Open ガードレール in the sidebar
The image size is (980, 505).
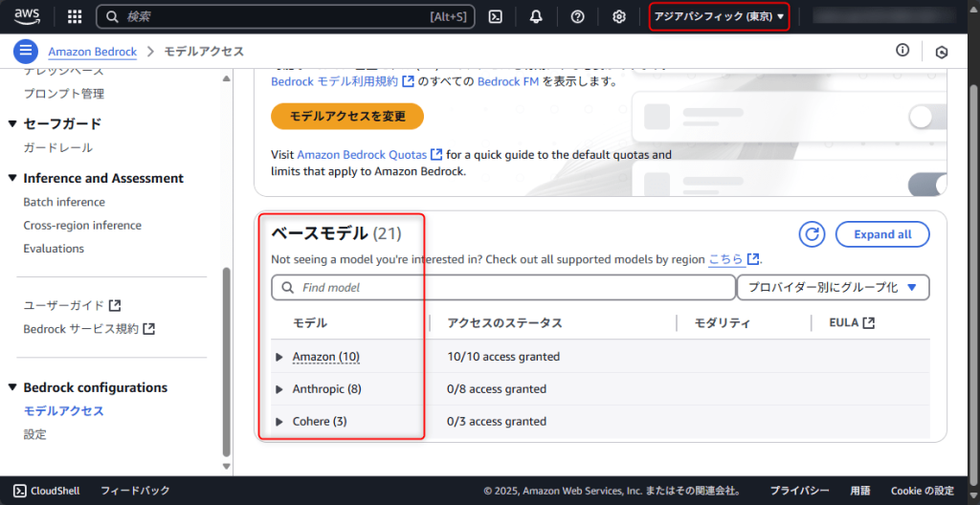click(58, 148)
